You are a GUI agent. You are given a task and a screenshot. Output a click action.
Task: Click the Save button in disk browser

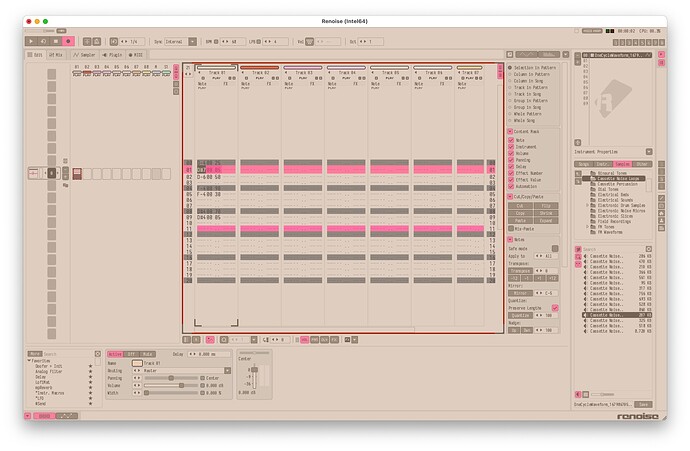pyautogui.click(x=643, y=404)
